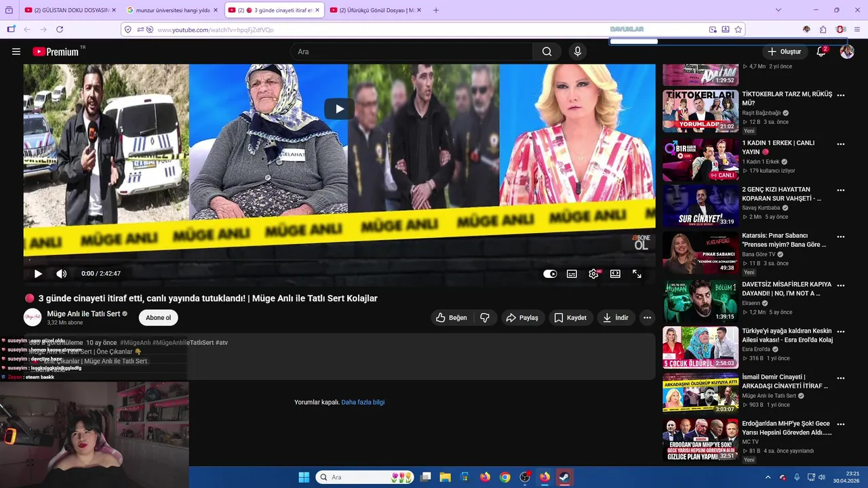Open İsmail Demir Cinayeti video thumbnail
The image size is (868, 488).
coord(701,393)
